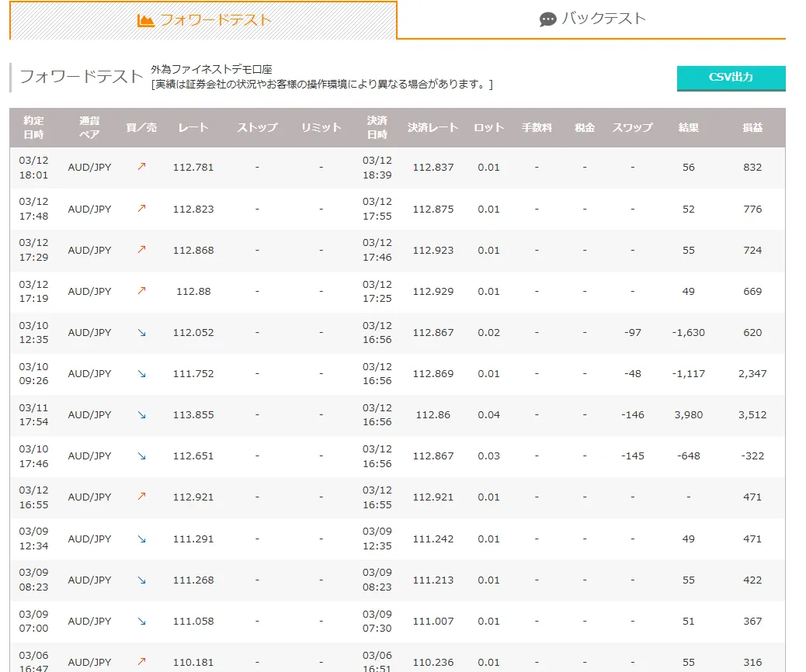
Task: Click the sell arrow for the 113.855 rate trade
Action: pyautogui.click(x=141, y=414)
